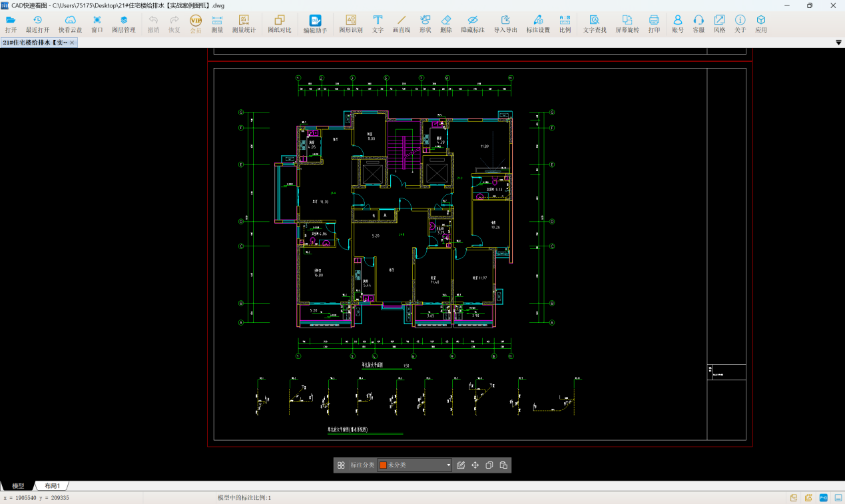The width and height of the screenshot is (845, 504).
Task: Open the 比例 scale tool
Action: (x=565, y=24)
